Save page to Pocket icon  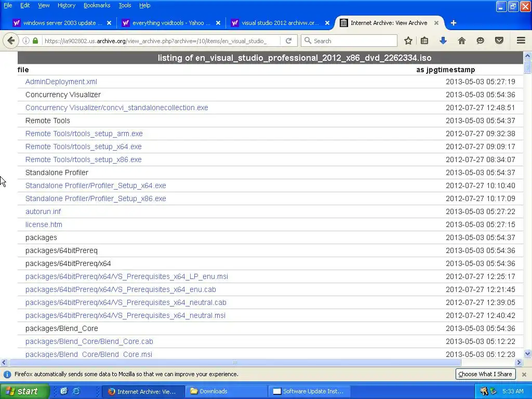[x=499, y=41]
